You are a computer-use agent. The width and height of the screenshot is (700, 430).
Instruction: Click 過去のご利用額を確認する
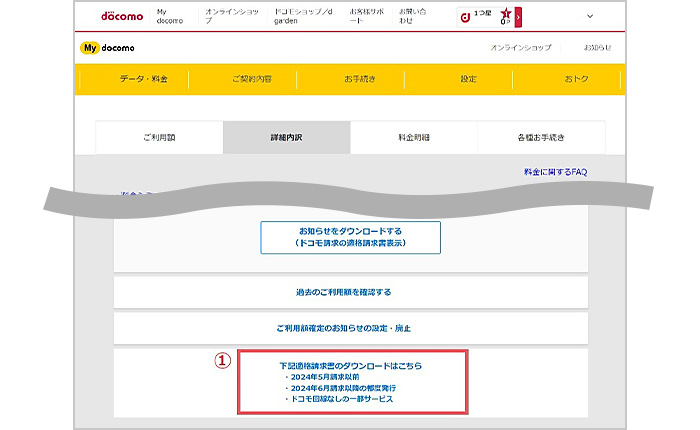(x=350, y=292)
